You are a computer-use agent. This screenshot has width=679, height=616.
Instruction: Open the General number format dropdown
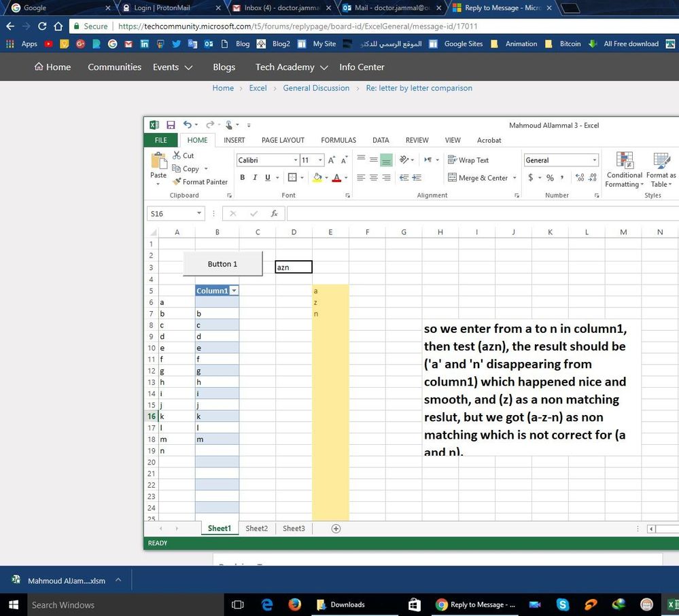tap(595, 160)
